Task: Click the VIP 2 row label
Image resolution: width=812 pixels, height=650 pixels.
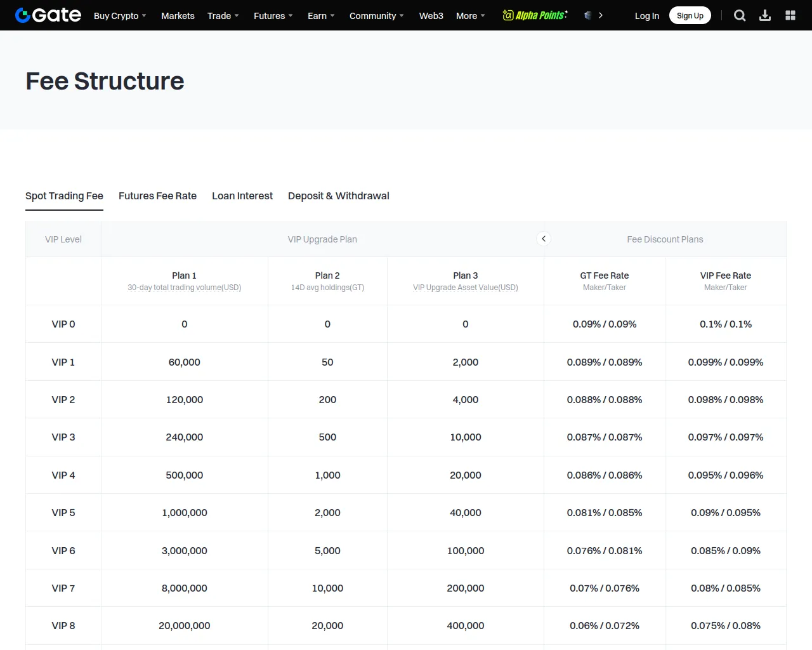Action: pyautogui.click(x=63, y=400)
